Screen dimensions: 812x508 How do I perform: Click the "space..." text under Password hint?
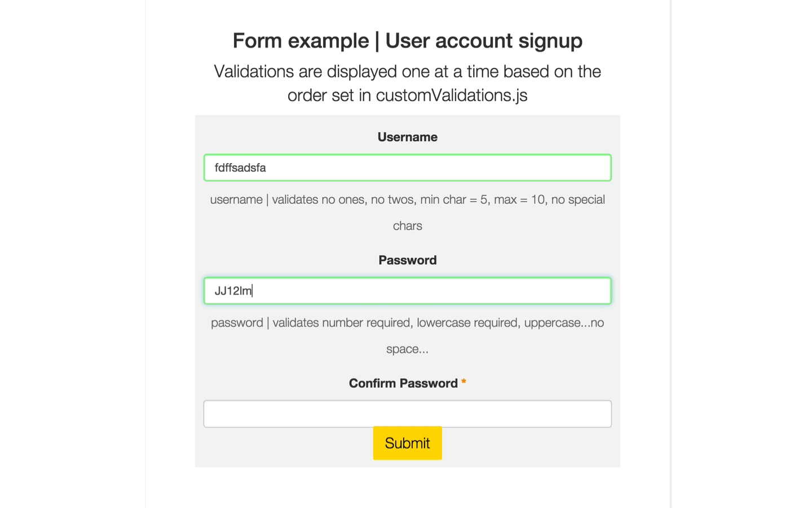point(407,349)
